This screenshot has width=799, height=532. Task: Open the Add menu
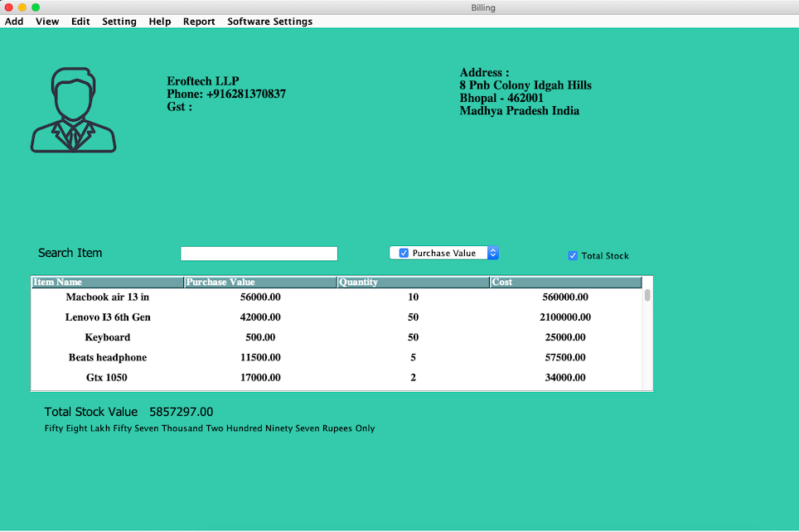[x=14, y=22]
